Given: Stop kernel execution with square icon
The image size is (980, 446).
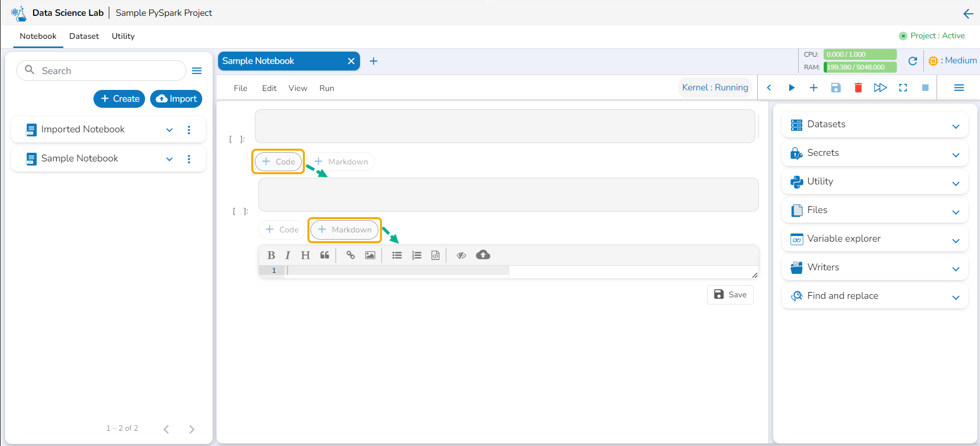Looking at the screenshot, I should pos(925,88).
